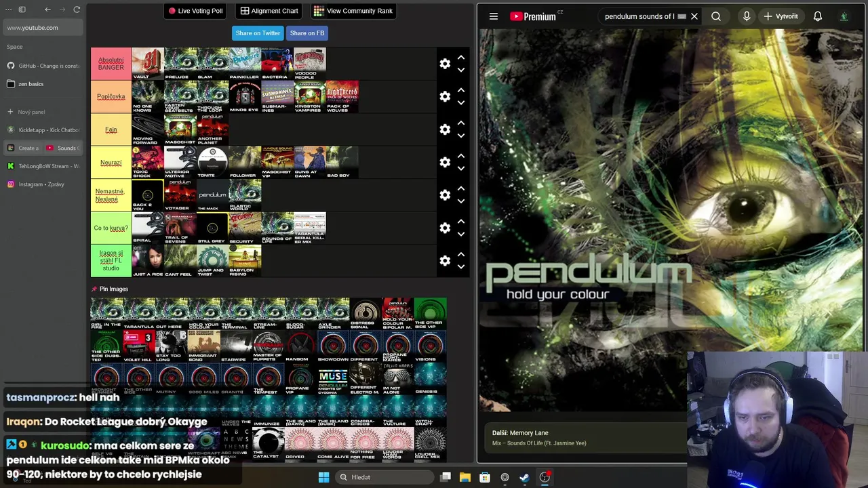Screen dimensions: 868x488
Task: Open Microsoft Store taskbar icon
Action: [485, 477]
